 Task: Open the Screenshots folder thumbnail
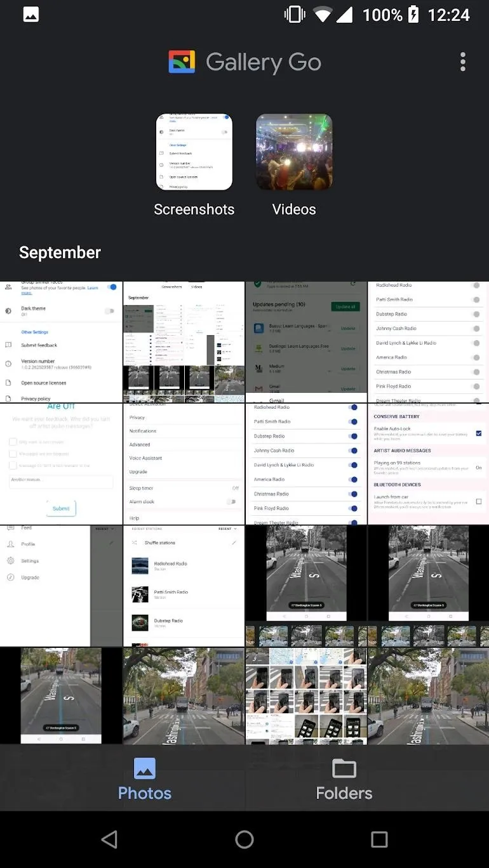194,152
